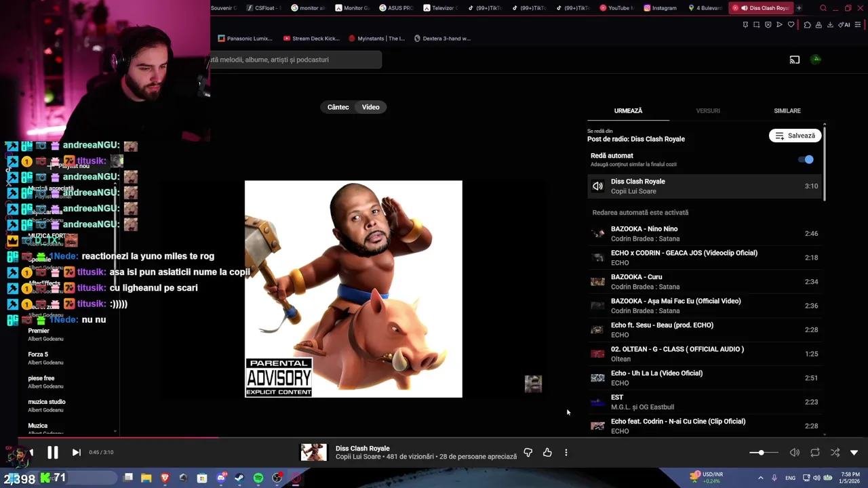Switch to the CSFloat browser tab
The image size is (868, 488).
263,8
